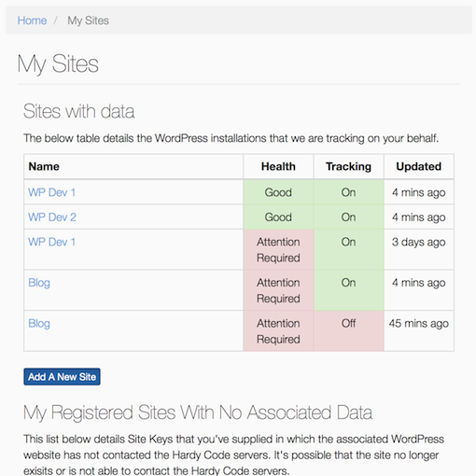
Task: Open the WP Dev 2 site link
Action: tap(52, 217)
